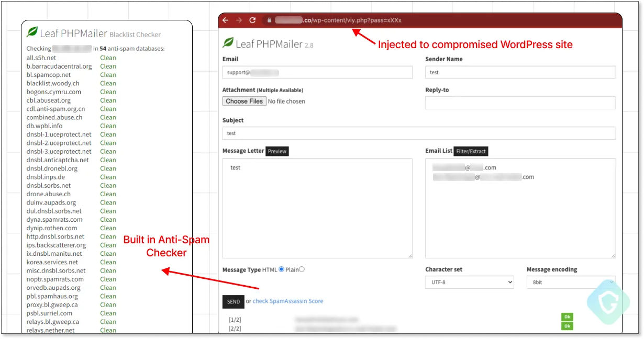Click the cbl.abuseat.org entry
This screenshot has height=339, width=644.
pyautogui.click(x=49, y=100)
